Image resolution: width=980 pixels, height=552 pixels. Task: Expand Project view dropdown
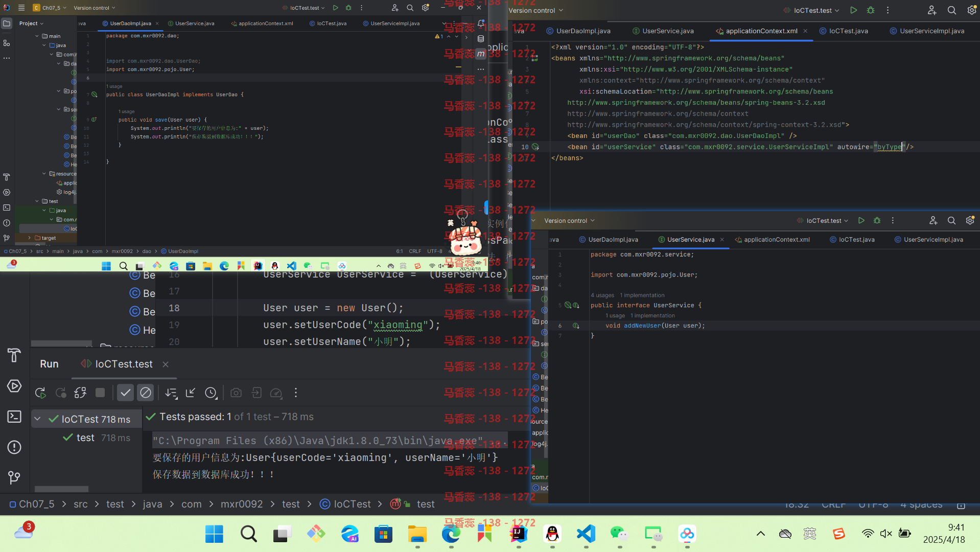(x=31, y=24)
